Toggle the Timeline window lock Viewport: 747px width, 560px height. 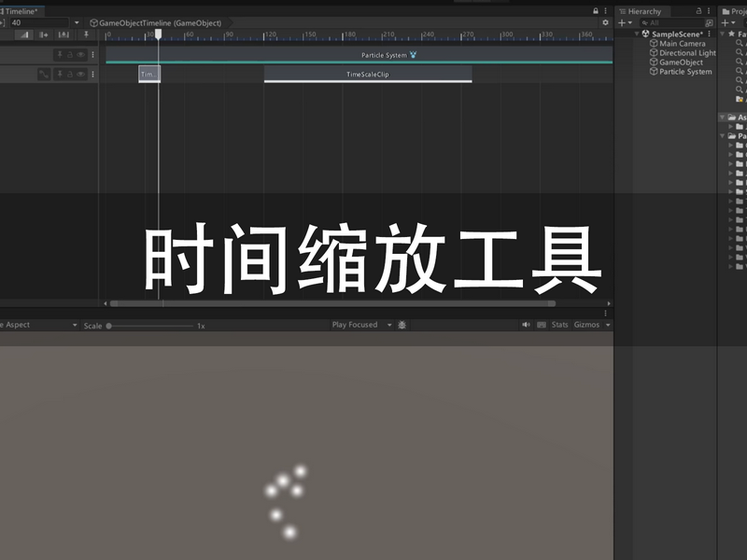click(x=596, y=10)
